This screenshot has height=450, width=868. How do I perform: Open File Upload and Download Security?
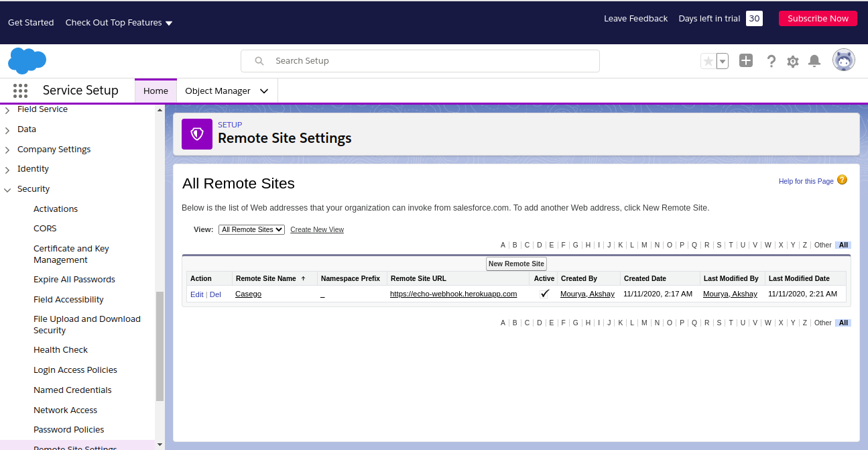point(87,325)
